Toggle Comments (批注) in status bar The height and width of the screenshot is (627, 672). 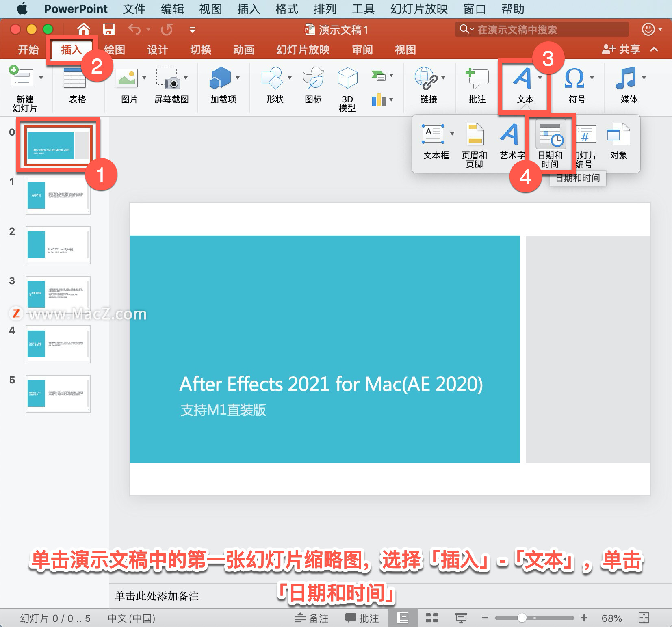(362, 618)
